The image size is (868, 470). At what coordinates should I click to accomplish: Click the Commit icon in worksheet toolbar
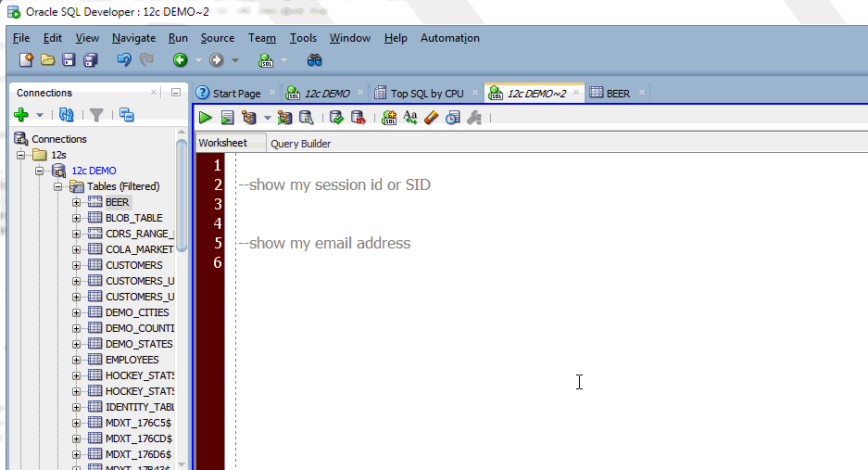(336, 118)
